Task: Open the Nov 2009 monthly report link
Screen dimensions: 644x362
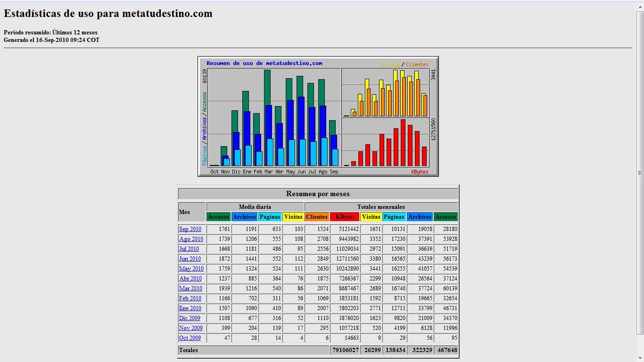Action: click(x=191, y=328)
